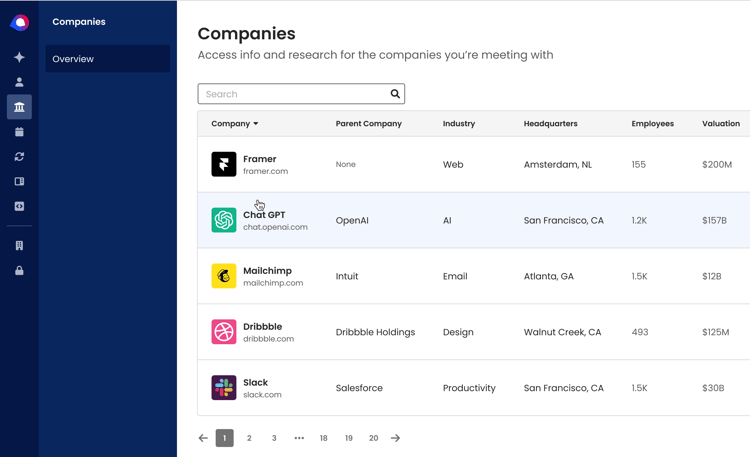Image resolution: width=750 pixels, height=457 pixels.
Task: Click the padlock icon in sidebar
Action: coord(19,270)
